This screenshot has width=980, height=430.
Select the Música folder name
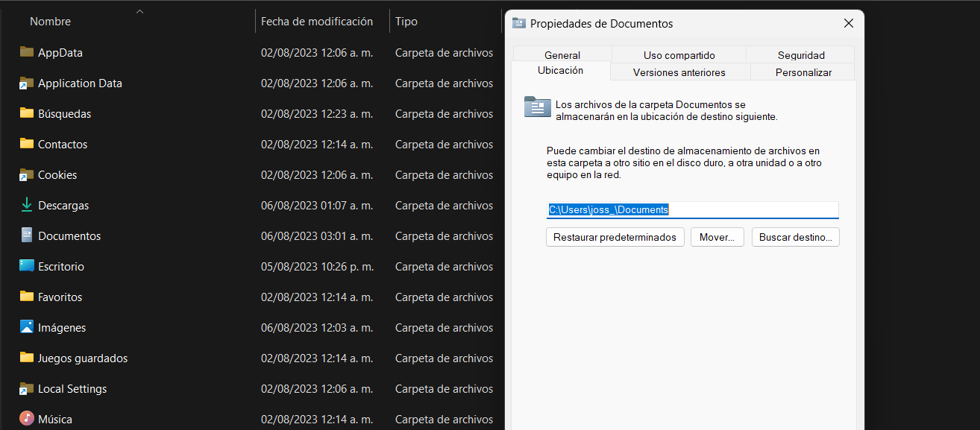point(55,420)
